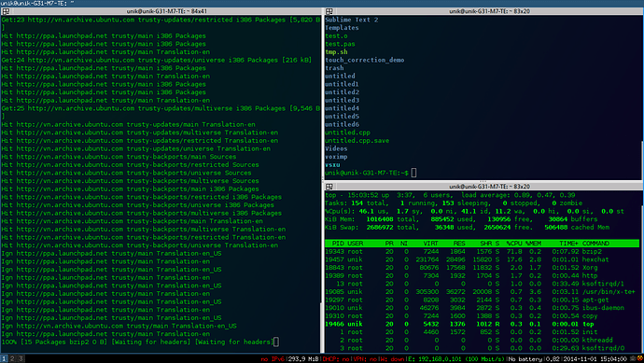Image resolution: width=644 pixels, height=363 pixels.
Task: Click 'No battery' in the status bar
Action: pyautogui.click(x=526, y=359)
